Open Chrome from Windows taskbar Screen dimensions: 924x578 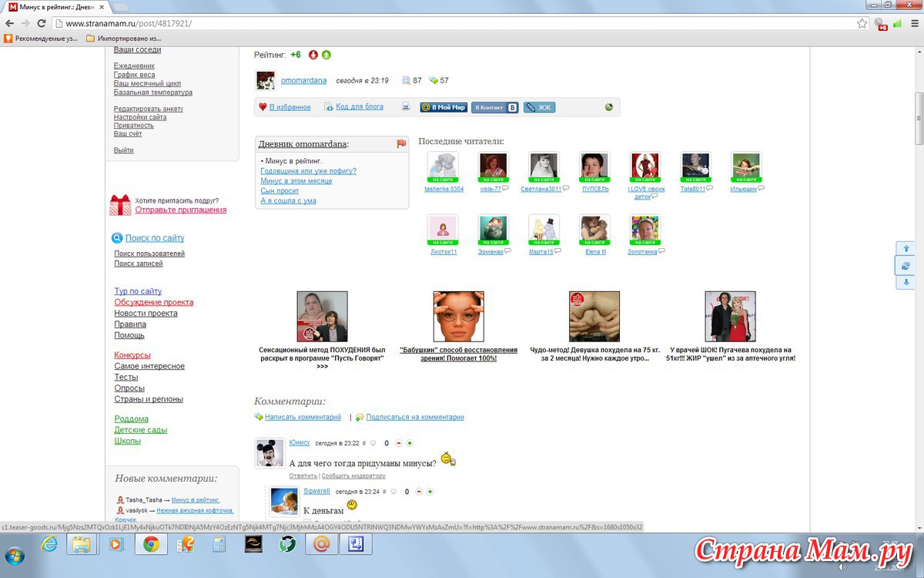tap(151, 544)
